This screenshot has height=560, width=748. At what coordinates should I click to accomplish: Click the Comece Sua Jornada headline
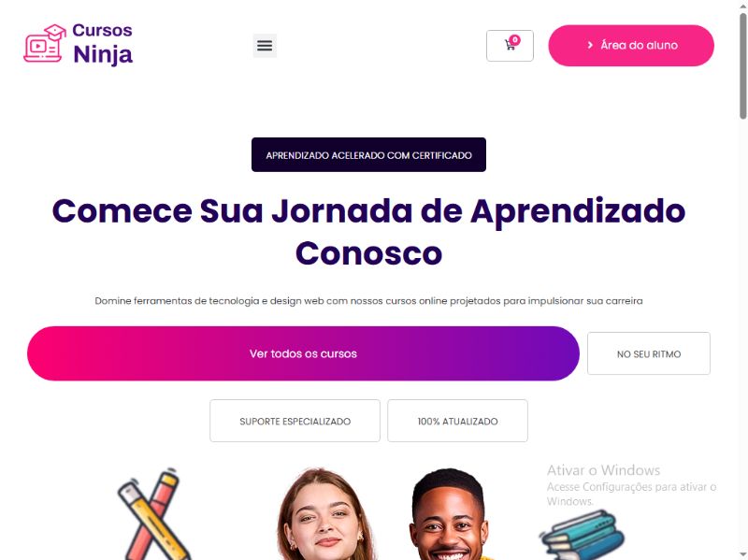point(368,231)
